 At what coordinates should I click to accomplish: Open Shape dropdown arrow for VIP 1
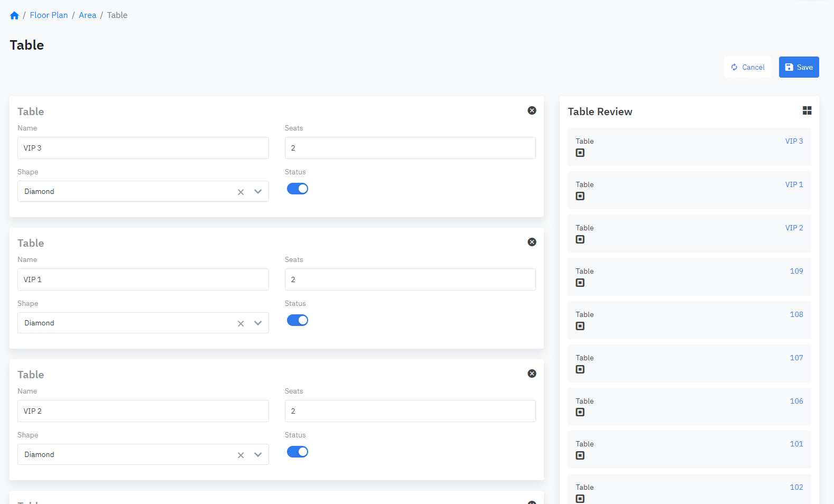click(258, 323)
